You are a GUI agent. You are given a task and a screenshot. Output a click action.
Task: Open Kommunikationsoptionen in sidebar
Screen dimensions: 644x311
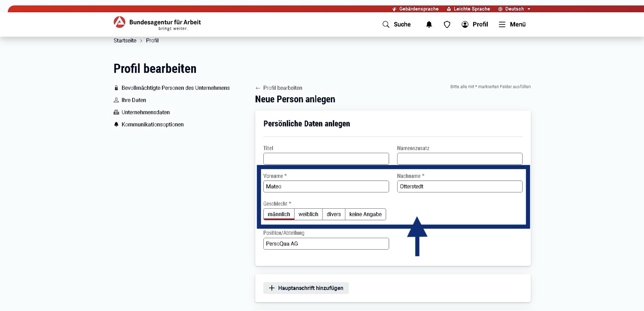coord(152,125)
